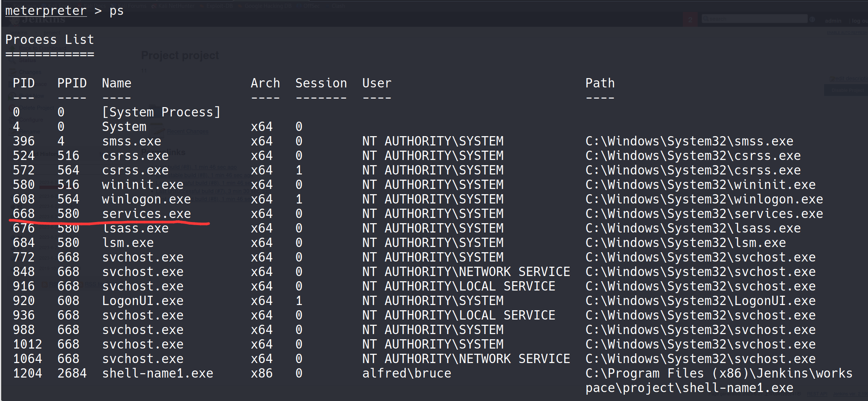The width and height of the screenshot is (868, 401).
Task: Click the Process List heading
Action: pyautogui.click(x=49, y=39)
